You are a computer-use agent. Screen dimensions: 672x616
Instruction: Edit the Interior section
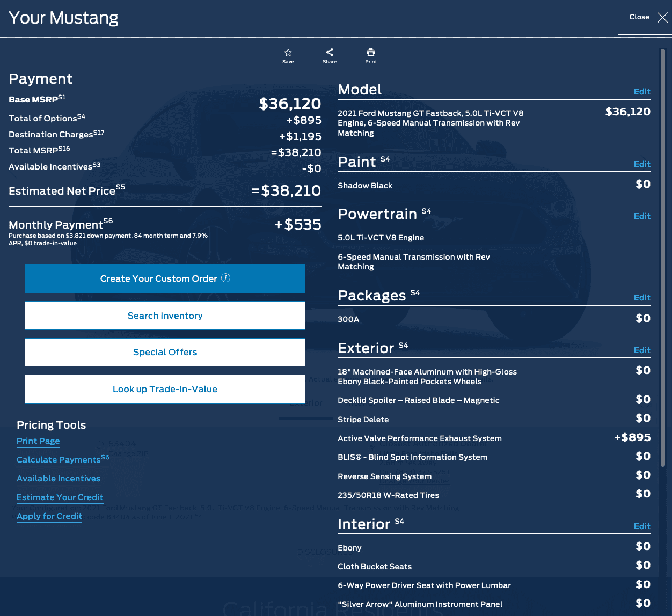(642, 526)
